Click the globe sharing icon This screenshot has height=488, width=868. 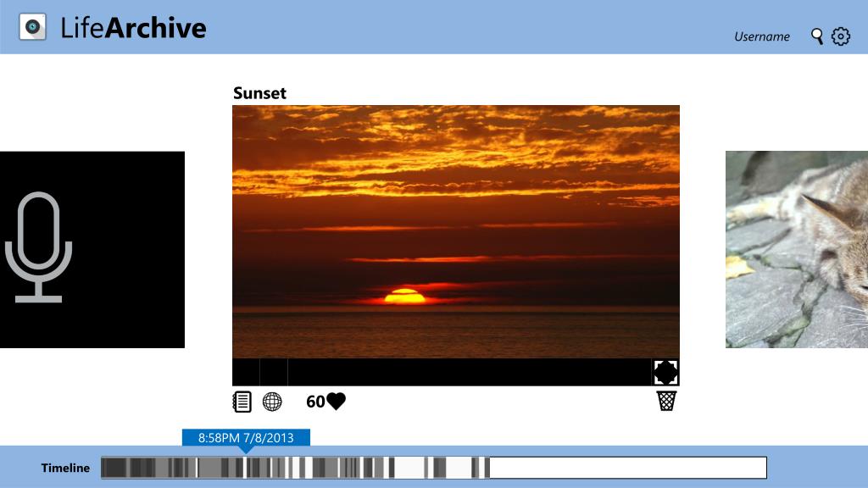[x=272, y=402]
